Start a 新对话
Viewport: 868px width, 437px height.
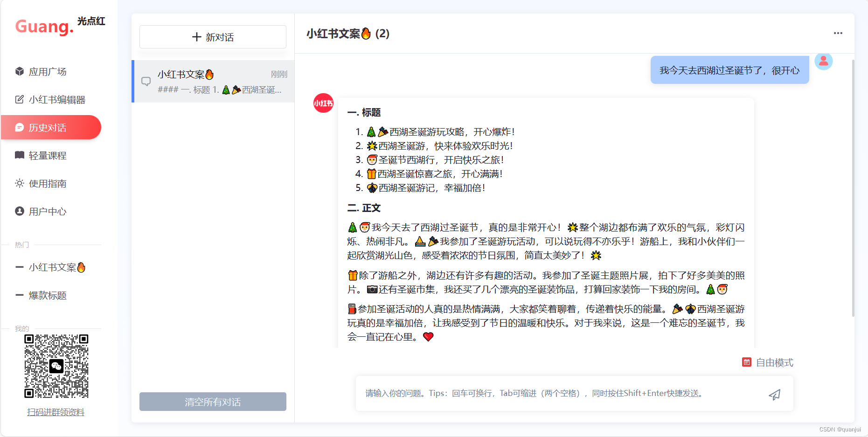tap(213, 37)
